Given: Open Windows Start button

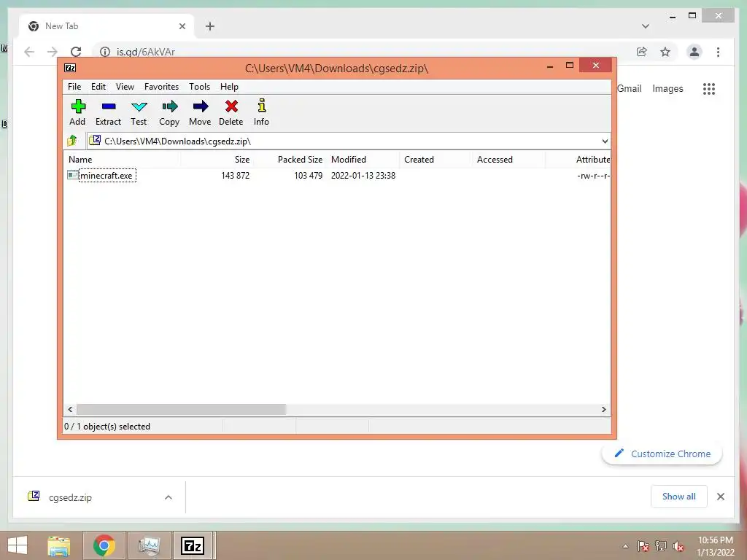Looking at the screenshot, I should click(x=18, y=545).
